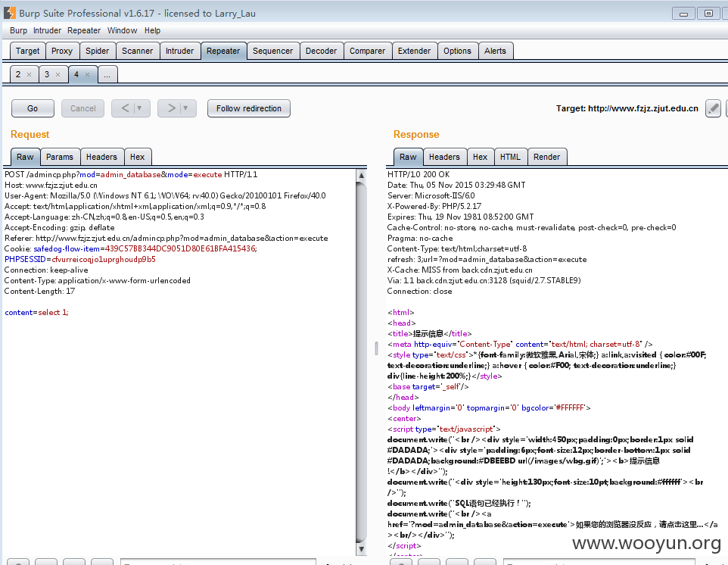The width and height of the screenshot is (728, 565).
Task: Click the request pane vertical scrollbar track
Action: point(361,363)
